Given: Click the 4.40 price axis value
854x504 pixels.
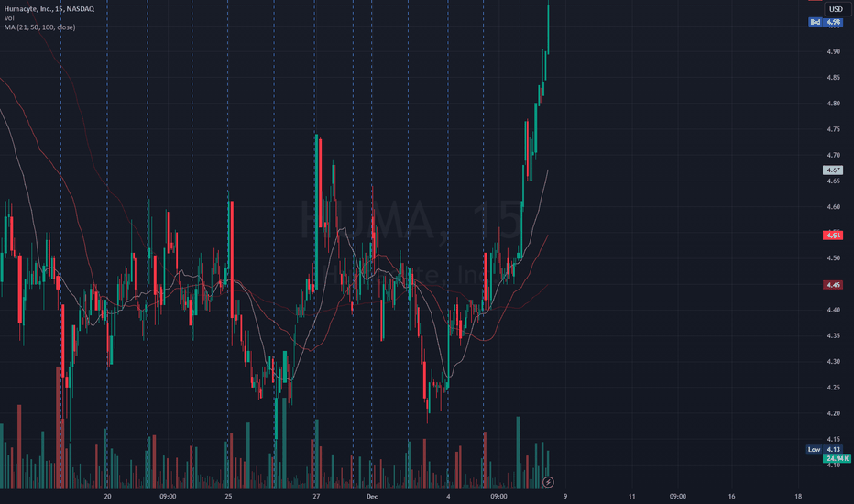Looking at the screenshot, I should [833, 310].
